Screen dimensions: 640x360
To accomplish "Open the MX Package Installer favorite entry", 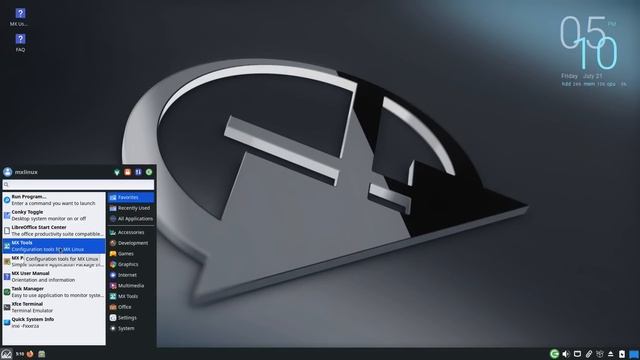I will click(x=54, y=261).
